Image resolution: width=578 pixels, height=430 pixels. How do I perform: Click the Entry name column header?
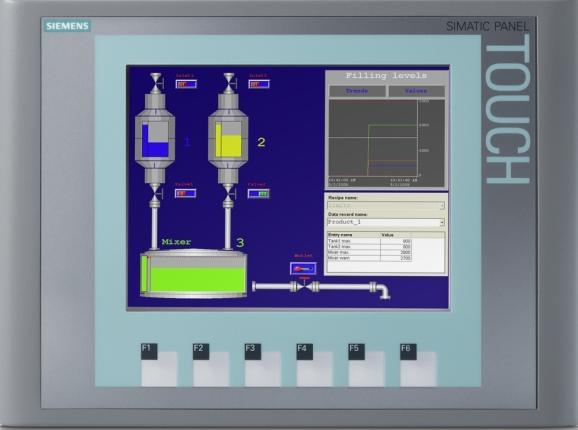click(353, 235)
